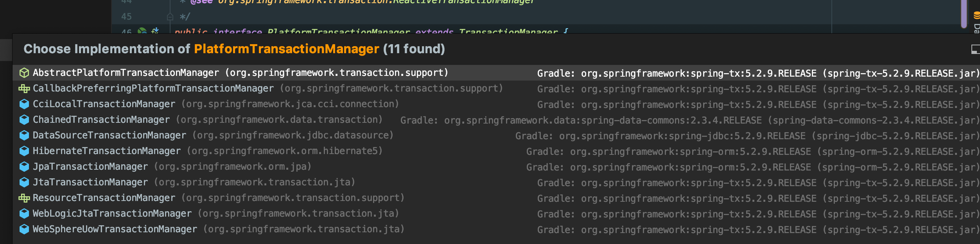
Task: Click the editor vertical scrollbar thumb
Action: pyautogui.click(x=964, y=14)
